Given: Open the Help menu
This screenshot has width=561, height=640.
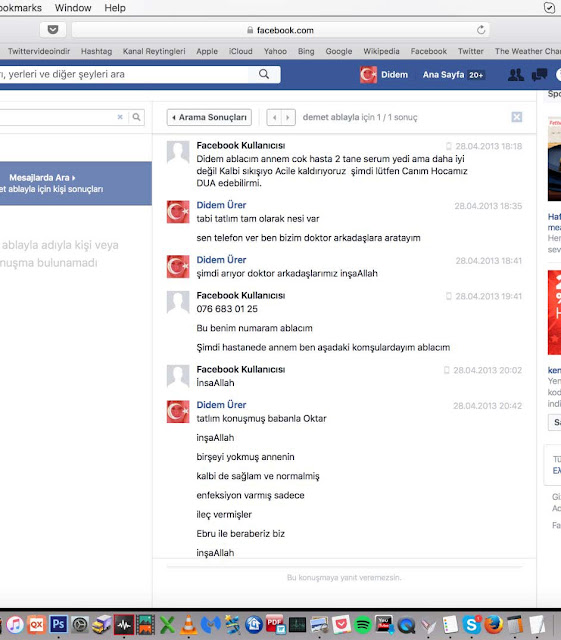Looking at the screenshot, I should [x=115, y=8].
